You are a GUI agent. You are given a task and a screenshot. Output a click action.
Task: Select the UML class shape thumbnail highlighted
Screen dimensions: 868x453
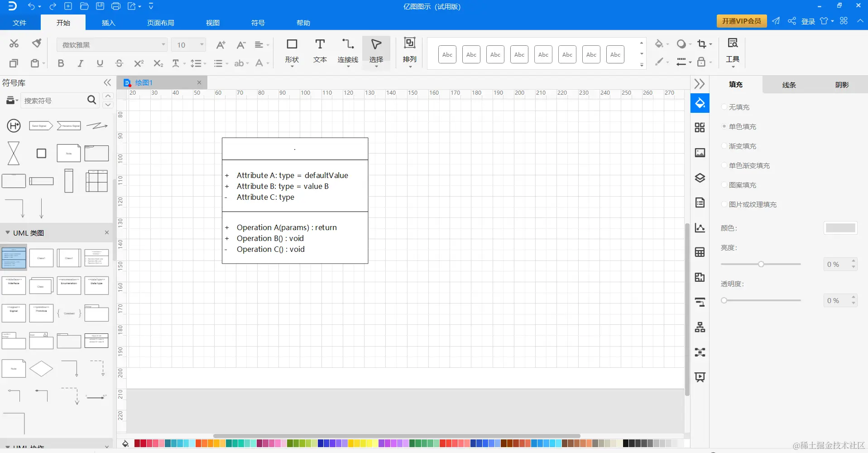(x=14, y=258)
